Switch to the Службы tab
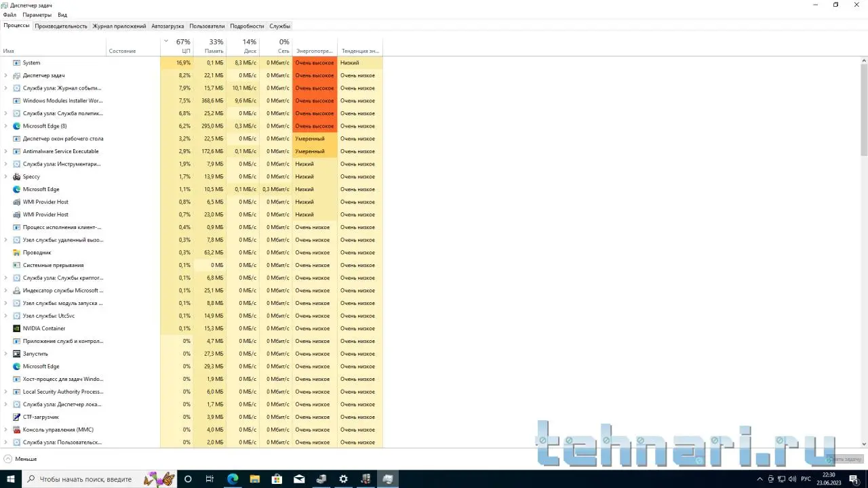 pyautogui.click(x=280, y=26)
